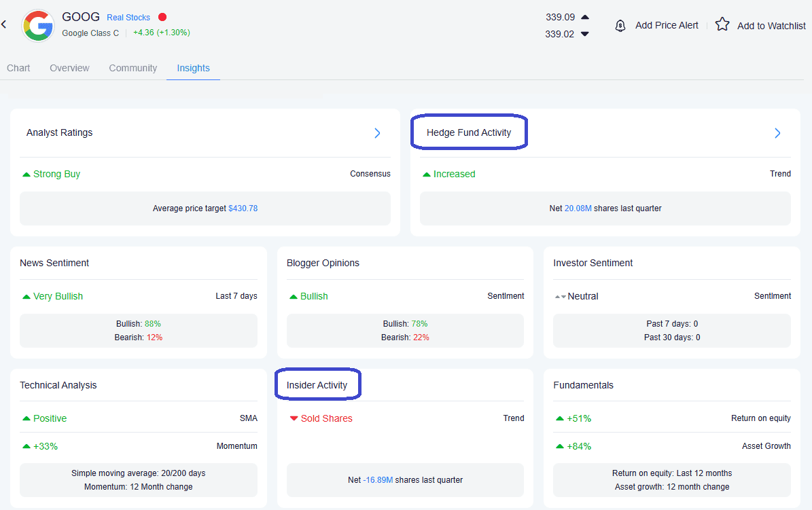The image size is (812, 510).
Task: Click the Investor Sentiment card title
Action: pos(593,263)
